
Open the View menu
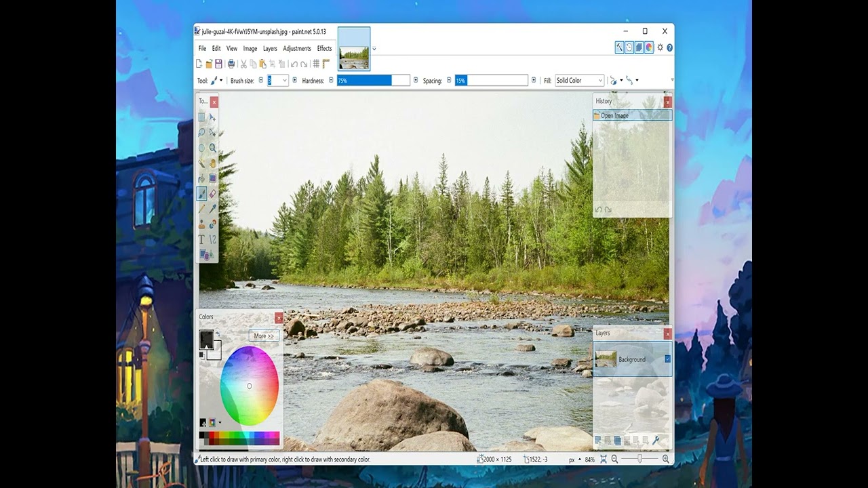tap(232, 49)
